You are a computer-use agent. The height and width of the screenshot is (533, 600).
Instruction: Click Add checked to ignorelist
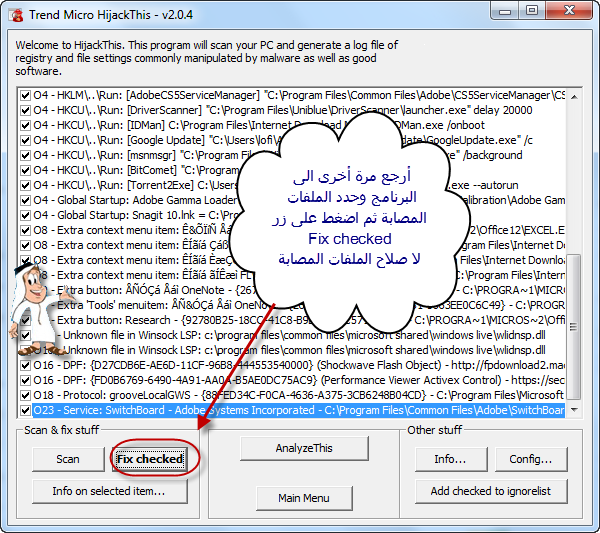(x=491, y=491)
